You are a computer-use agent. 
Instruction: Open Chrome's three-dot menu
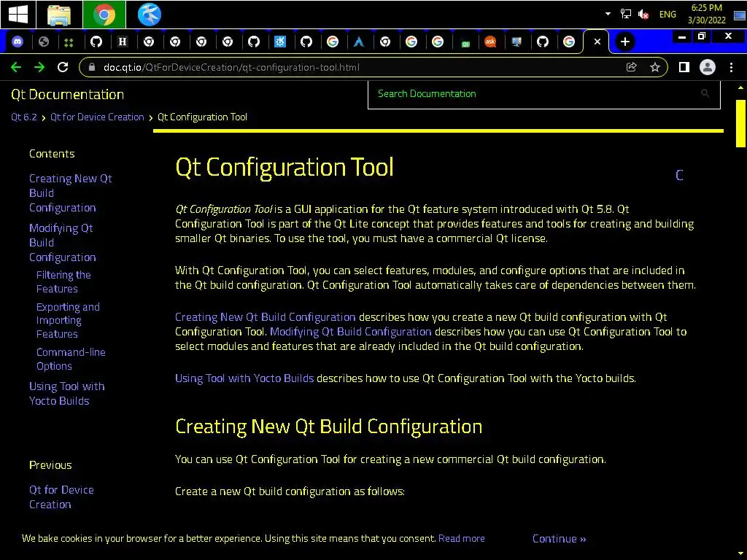731,67
